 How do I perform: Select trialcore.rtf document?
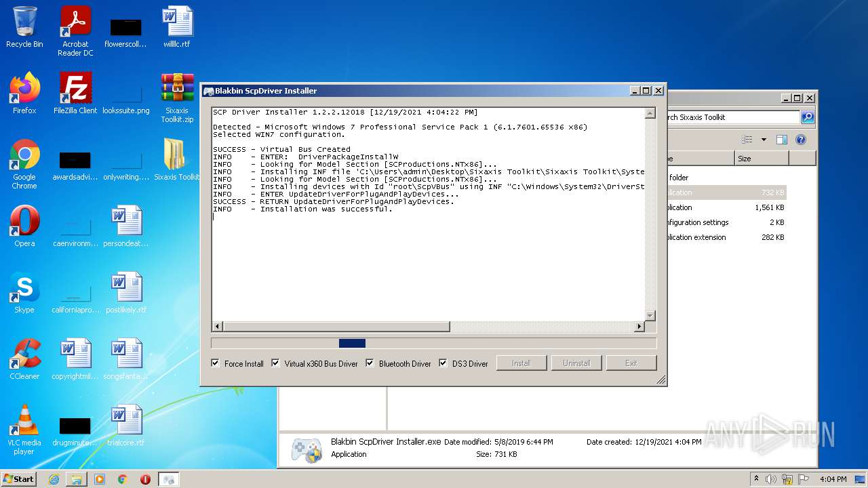point(126,426)
